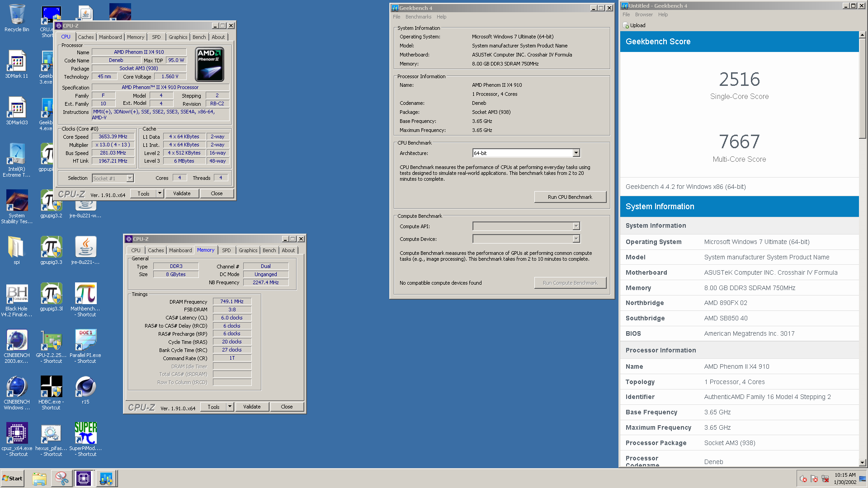Launch cpuz_x64.exe shortcut icon

pyautogui.click(x=17, y=439)
